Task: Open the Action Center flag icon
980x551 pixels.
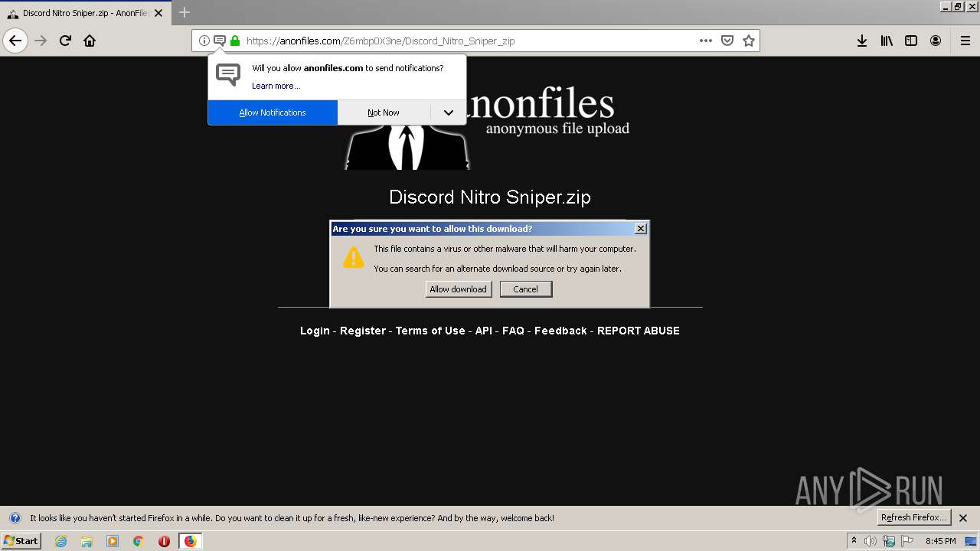Action: point(908,541)
